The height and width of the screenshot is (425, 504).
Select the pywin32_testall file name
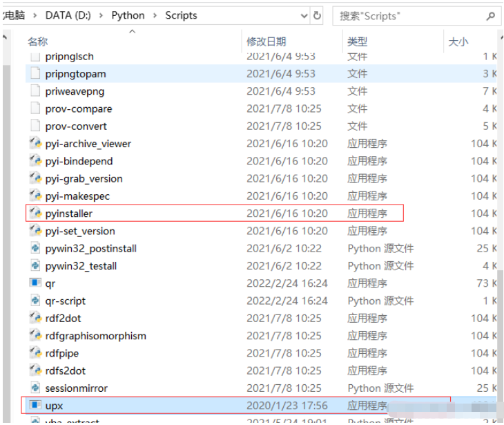point(81,266)
